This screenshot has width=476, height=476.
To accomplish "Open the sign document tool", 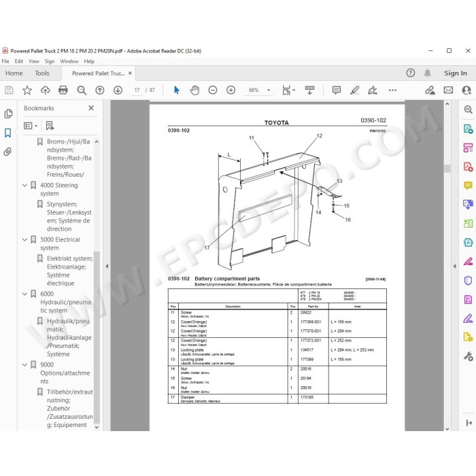I will (373, 90).
